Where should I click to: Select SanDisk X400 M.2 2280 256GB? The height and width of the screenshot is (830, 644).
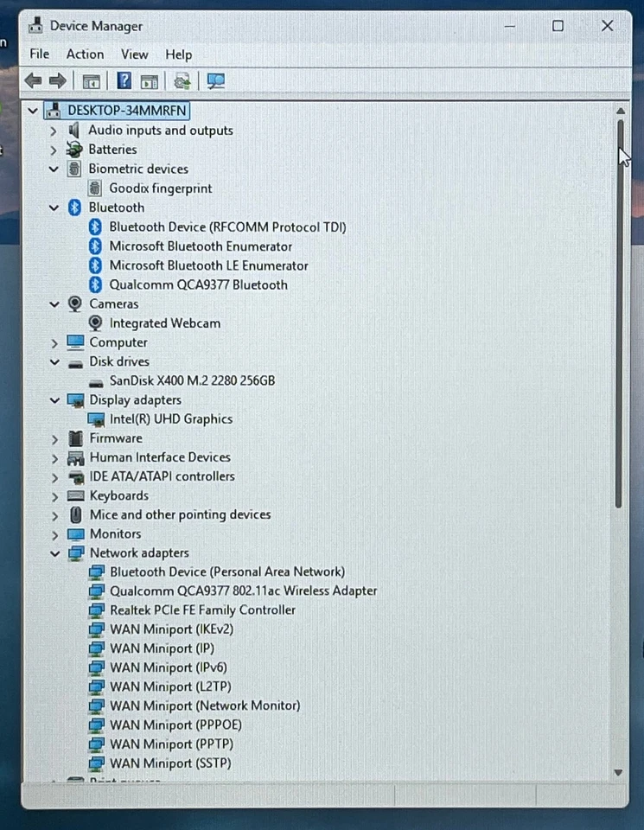click(x=192, y=380)
